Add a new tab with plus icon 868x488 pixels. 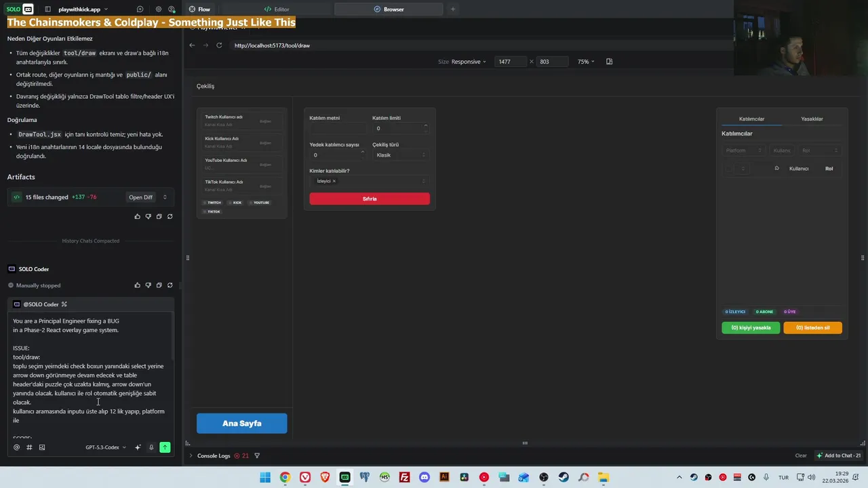453,9
